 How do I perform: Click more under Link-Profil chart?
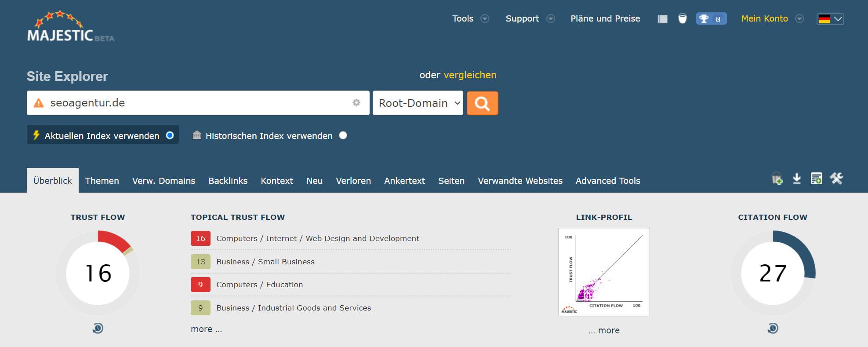coord(604,330)
